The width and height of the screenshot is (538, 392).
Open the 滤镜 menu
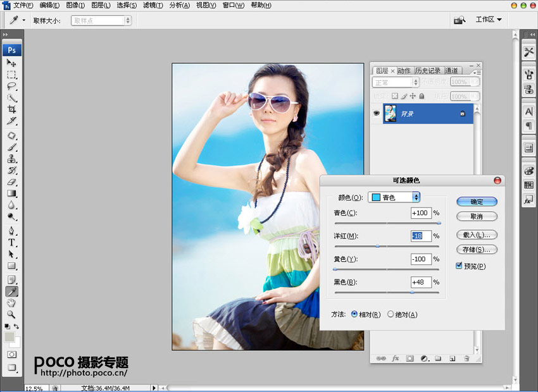152,5
